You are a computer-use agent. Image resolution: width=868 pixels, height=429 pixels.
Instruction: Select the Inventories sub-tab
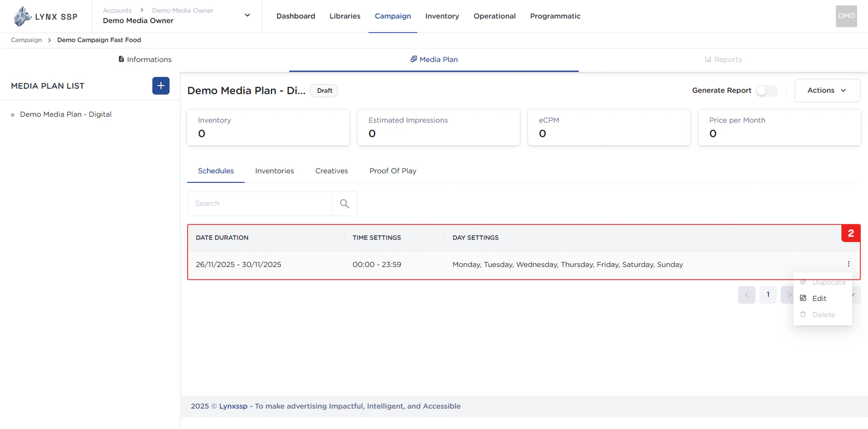pos(274,171)
